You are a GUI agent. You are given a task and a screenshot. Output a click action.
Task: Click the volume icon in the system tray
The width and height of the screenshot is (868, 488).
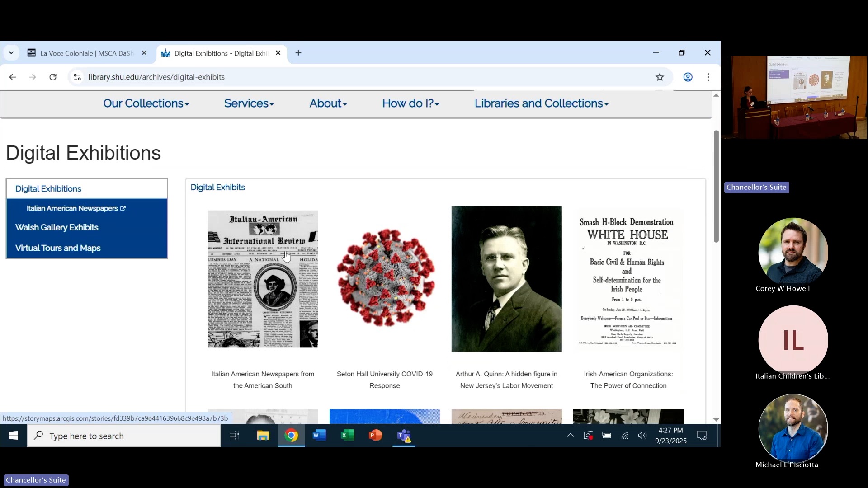coord(642,436)
